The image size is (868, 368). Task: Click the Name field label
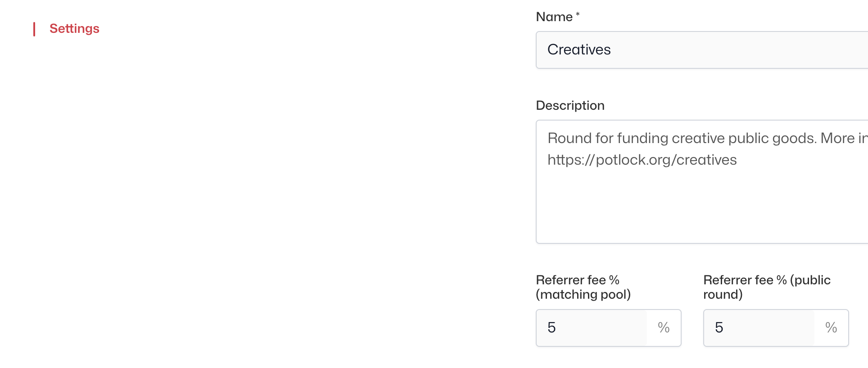554,17
